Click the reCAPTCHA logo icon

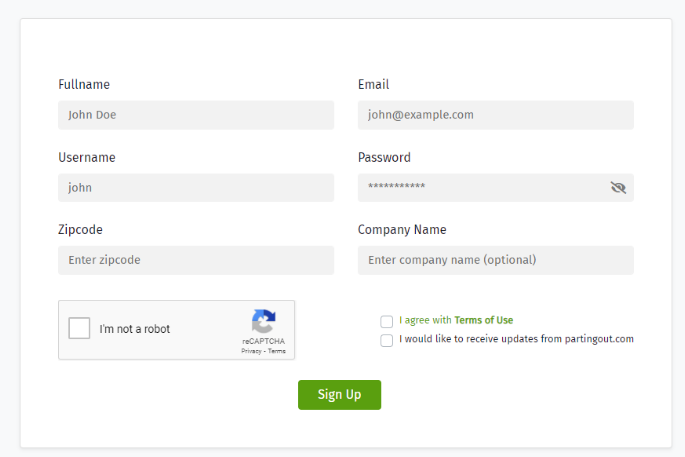pyautogui.click(x=263, y=322)
